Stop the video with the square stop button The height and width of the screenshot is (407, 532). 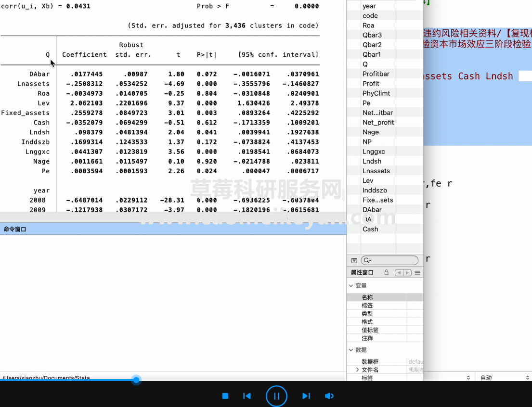click(225, 396)
